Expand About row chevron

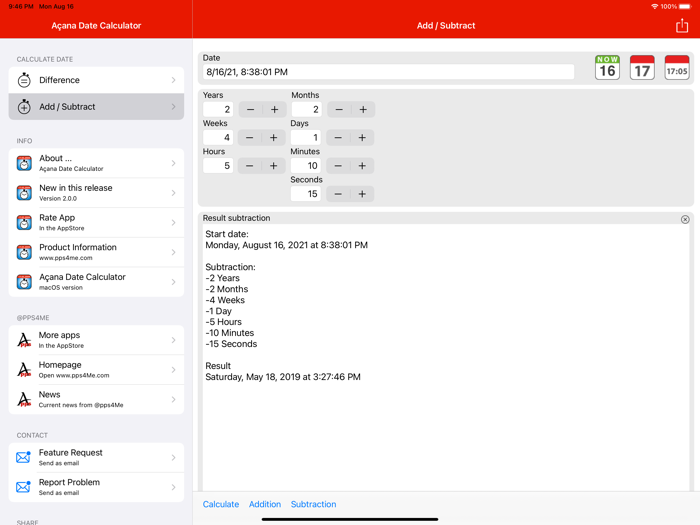pos(173,163)
